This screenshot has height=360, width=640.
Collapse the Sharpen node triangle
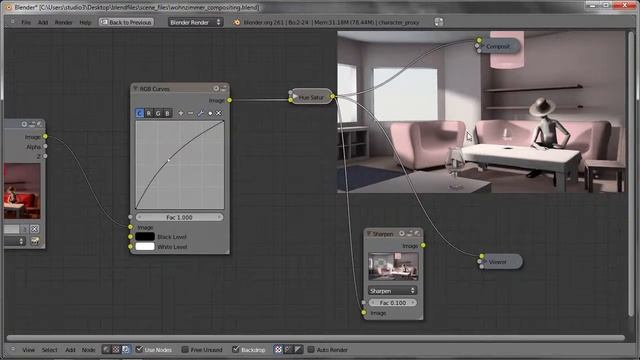pyautogui.click(x=369, y=233)
